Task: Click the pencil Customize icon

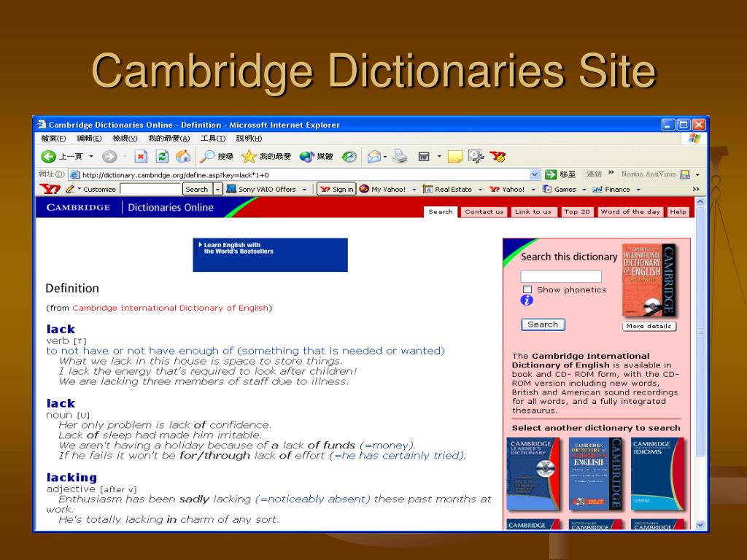Action: pyautogui.click(x=71, y=189)
